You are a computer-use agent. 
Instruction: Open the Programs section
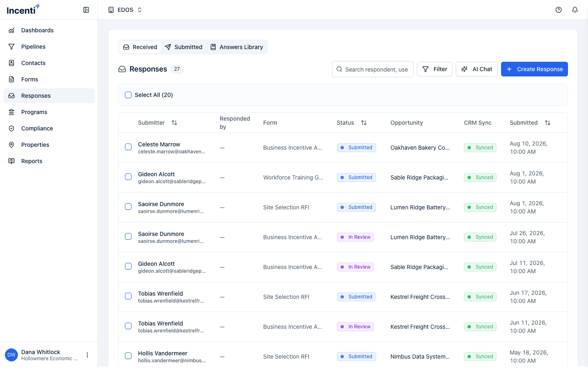tap(49, 112)
